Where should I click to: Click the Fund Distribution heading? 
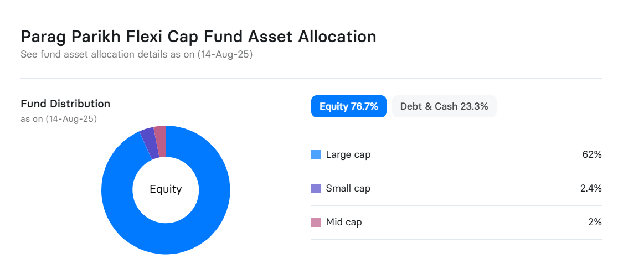coord(65,104)
